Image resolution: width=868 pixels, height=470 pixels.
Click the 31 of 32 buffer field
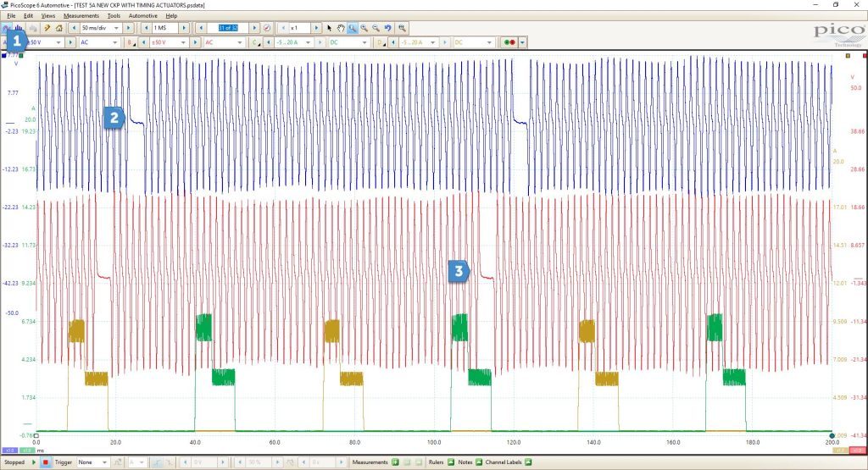tap(228, 28)
